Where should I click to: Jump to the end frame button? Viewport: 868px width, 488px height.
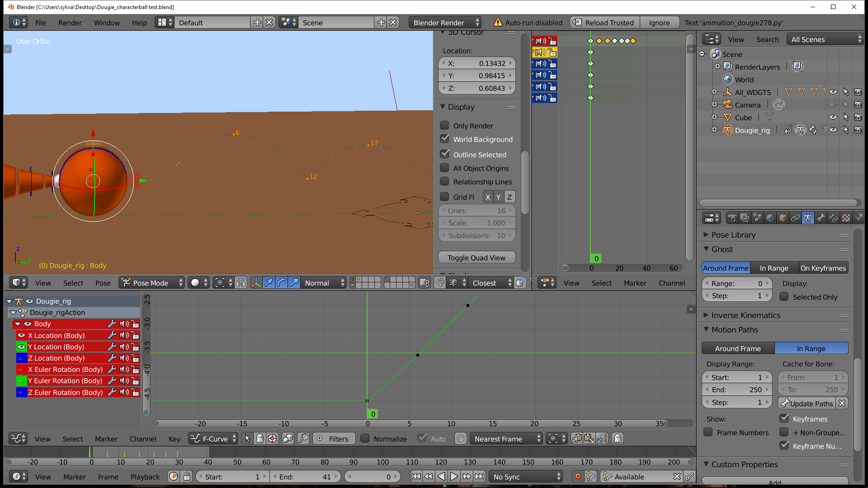(x=480, y=477)
